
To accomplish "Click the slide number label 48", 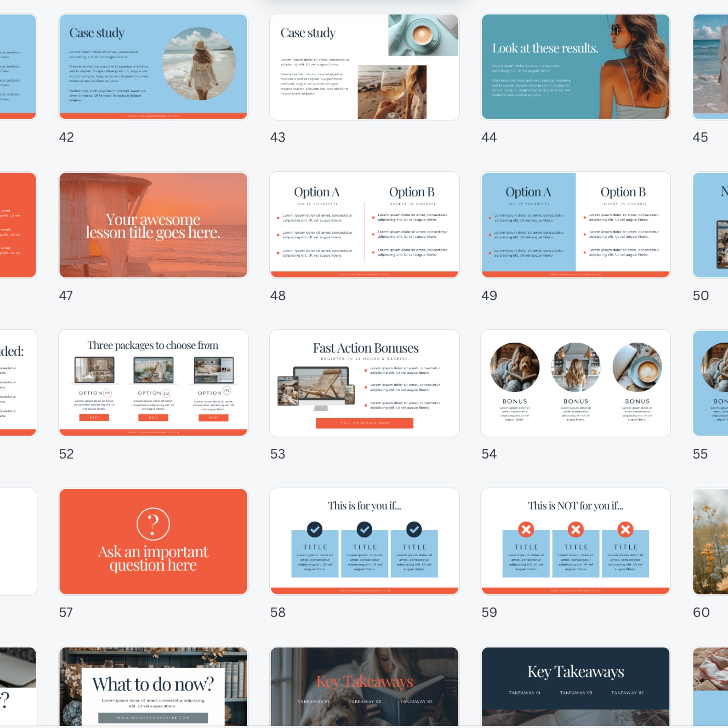I will pos(278,296).
